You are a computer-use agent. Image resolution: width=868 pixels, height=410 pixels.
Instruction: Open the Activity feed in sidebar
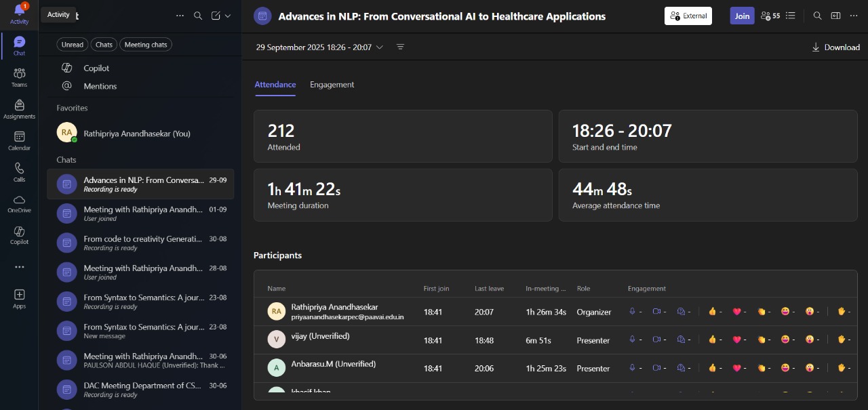point(19,13)
